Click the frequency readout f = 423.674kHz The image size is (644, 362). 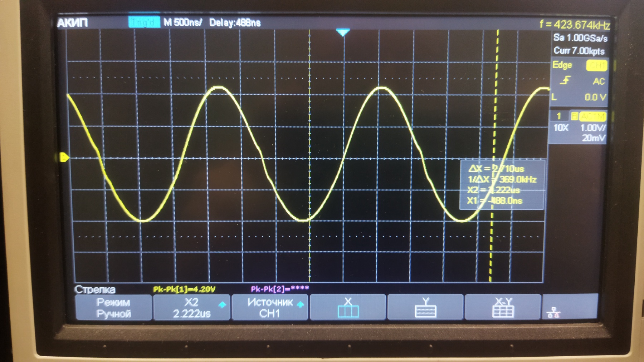(x=575, y=25)
